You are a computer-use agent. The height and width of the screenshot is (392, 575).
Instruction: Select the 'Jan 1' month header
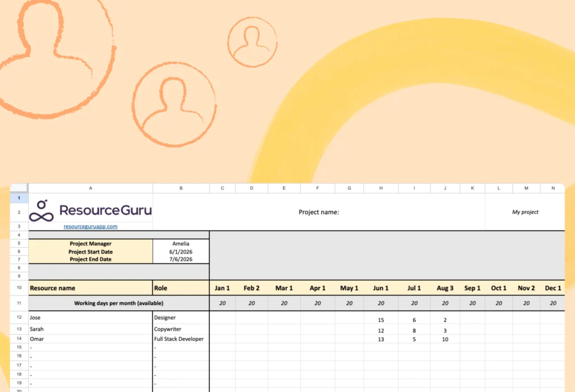tap(222, 288)
